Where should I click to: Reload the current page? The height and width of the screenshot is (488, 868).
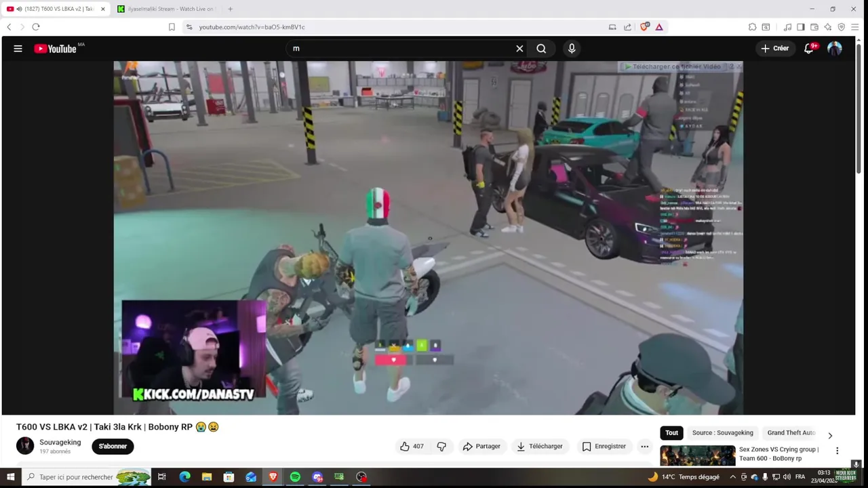[x=36, y=27]
